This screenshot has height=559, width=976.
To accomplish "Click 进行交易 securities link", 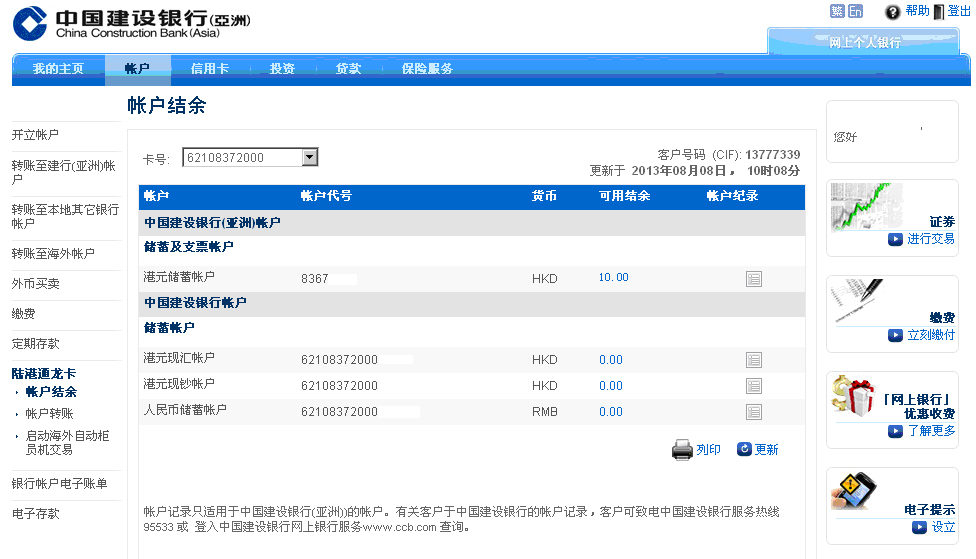I will [x=931, y=239].
